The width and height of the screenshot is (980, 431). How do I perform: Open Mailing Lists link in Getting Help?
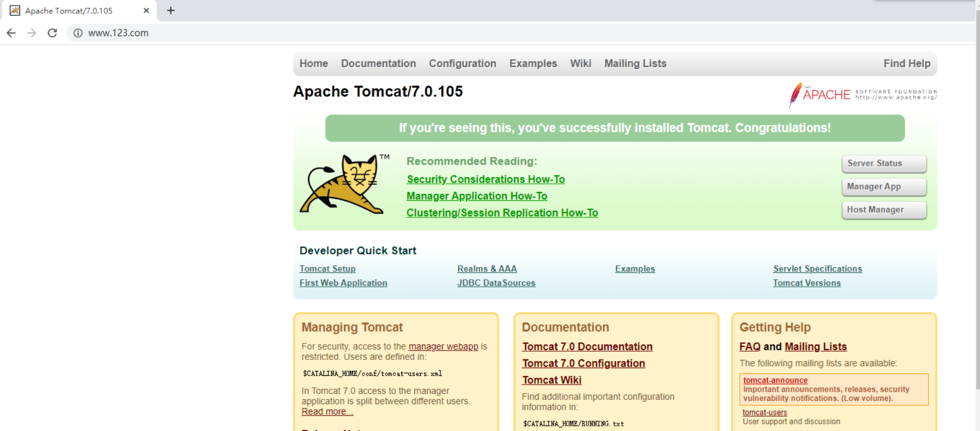[x=816, y=347]
